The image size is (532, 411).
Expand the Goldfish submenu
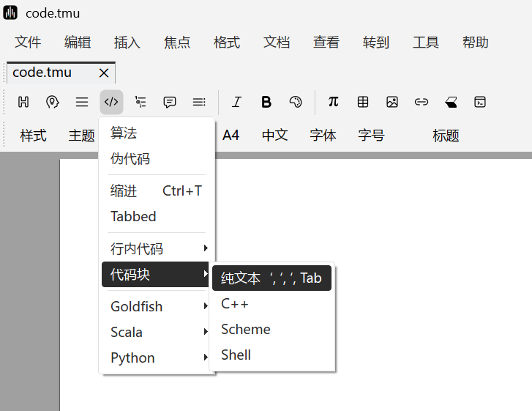coord(157,306)
